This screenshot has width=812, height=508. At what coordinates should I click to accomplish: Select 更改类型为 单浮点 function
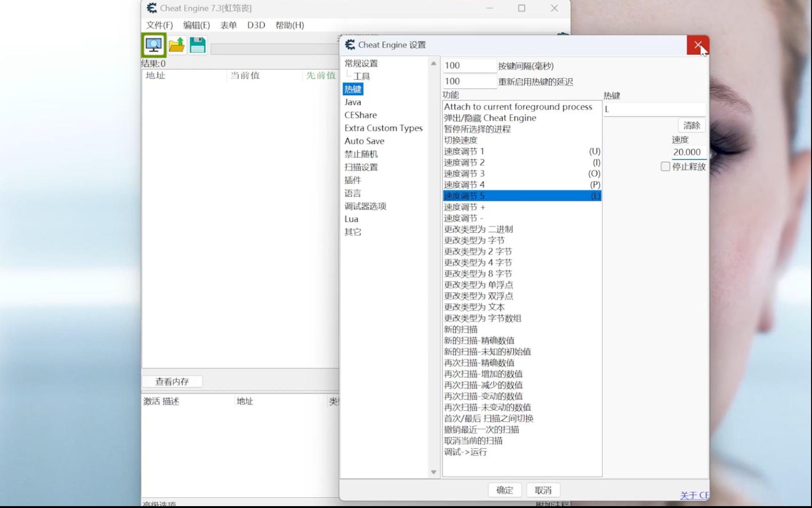click(522, 285)
